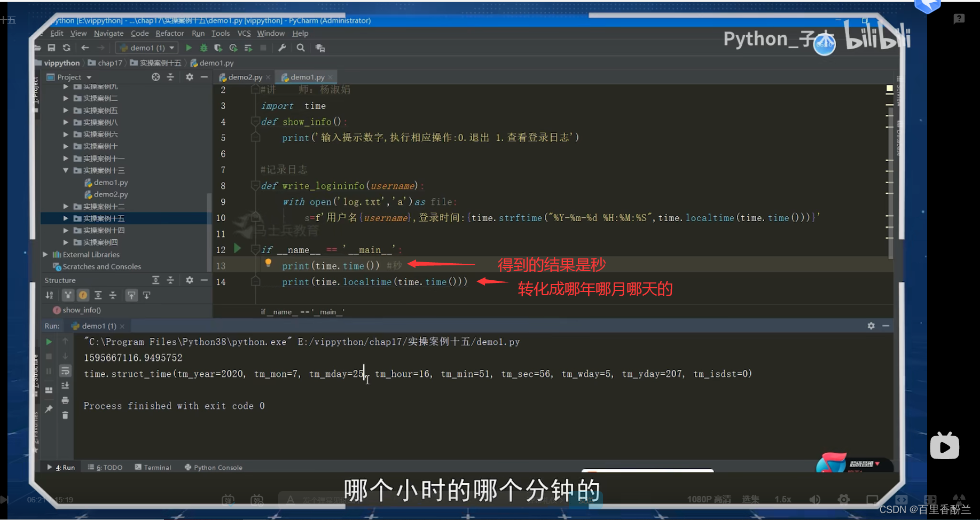
Task: Open the VCS menu
Action: [x=244, y=33]
